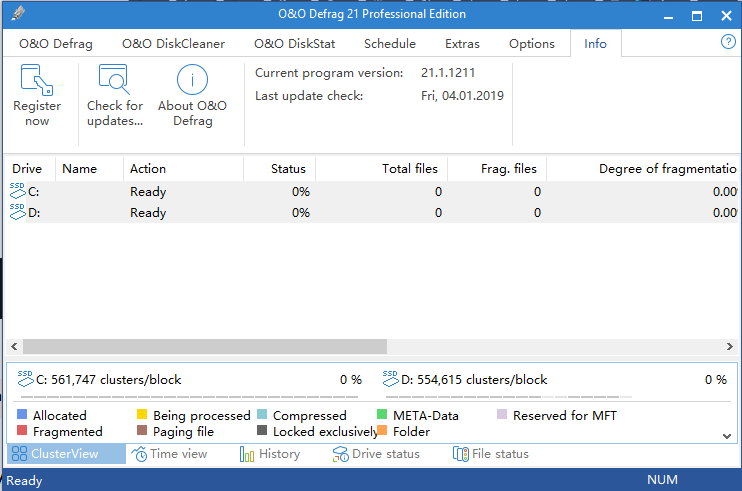The width and height of the screenshot is (742, 491).
Task: Click D: 554,615 clusters/block label
Action: point(474,380)
